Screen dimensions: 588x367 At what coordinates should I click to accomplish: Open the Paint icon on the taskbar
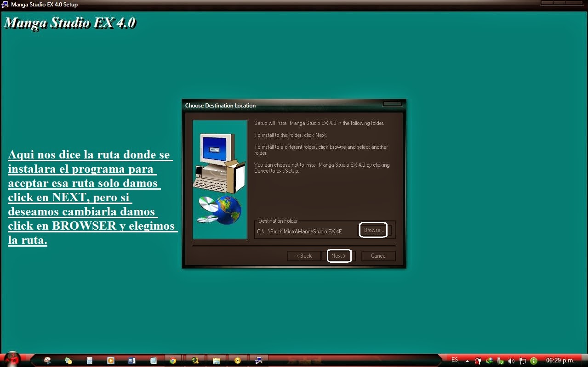[47, 361]
